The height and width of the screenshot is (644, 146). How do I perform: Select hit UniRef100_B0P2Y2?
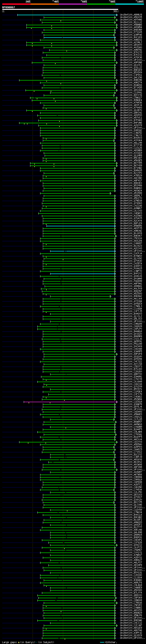click(x=131, y=273)
